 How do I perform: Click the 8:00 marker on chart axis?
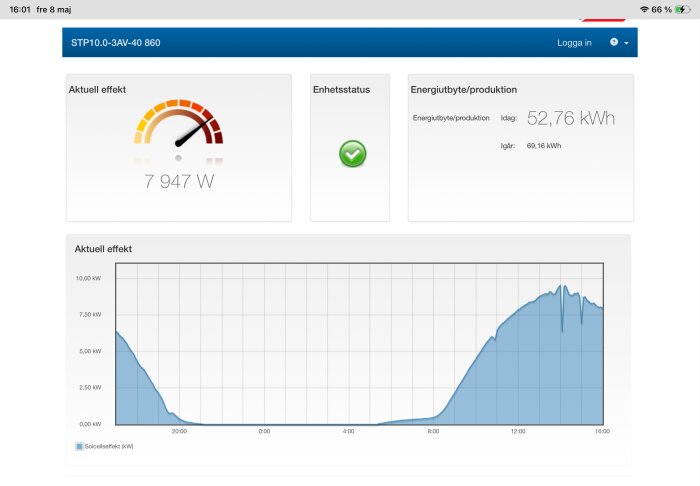pyautogui.click(x=433, y=431)
